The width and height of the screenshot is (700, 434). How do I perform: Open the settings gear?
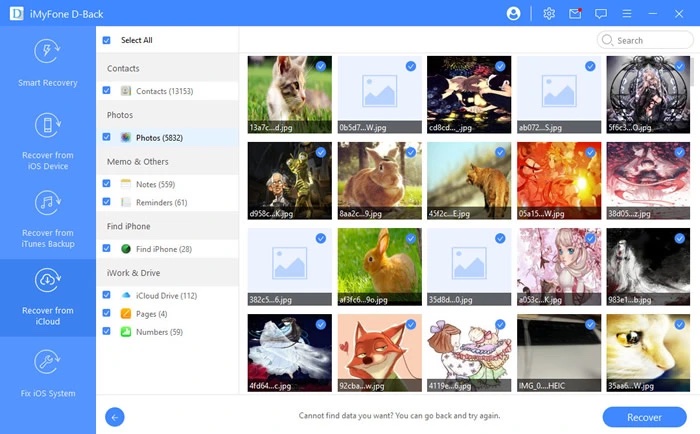click(549, 14)
